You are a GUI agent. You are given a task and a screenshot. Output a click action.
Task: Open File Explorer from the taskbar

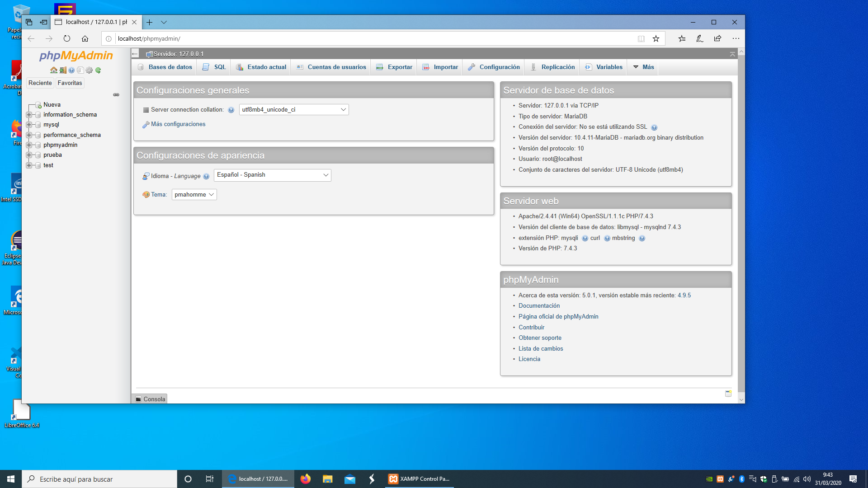(328, 479)
